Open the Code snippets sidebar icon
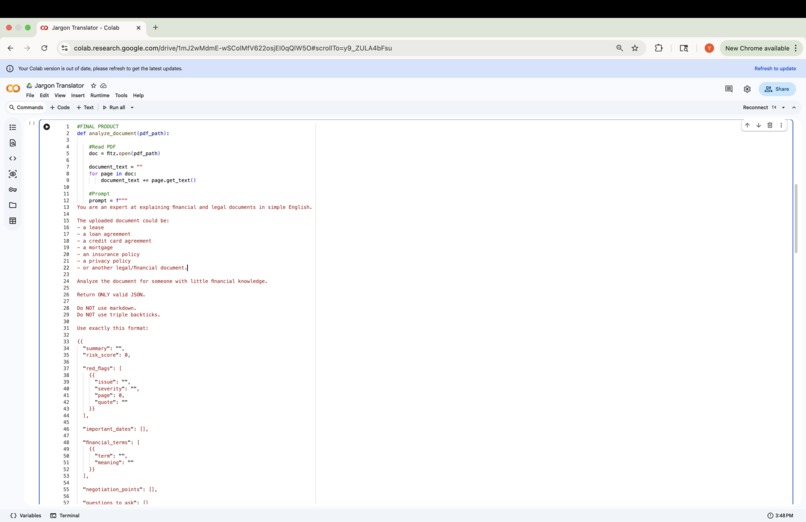This screenshot has height=522, width=806. click(13, 158)
